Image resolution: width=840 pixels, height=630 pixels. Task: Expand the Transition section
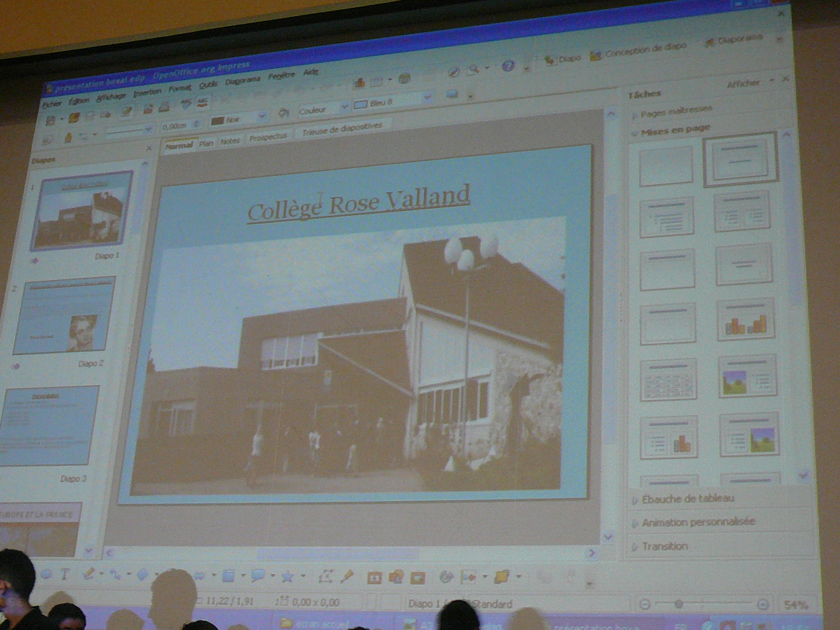pyautogui.click(x=660, y=547)
